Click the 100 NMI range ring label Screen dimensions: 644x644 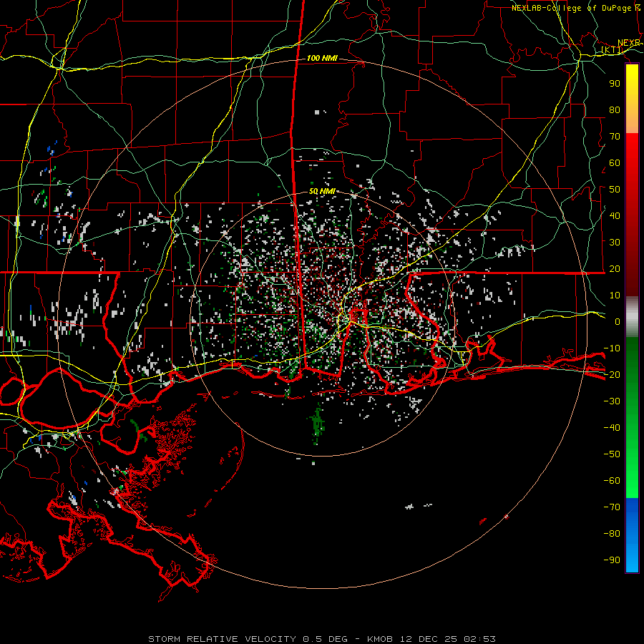(x=322, y=58)
